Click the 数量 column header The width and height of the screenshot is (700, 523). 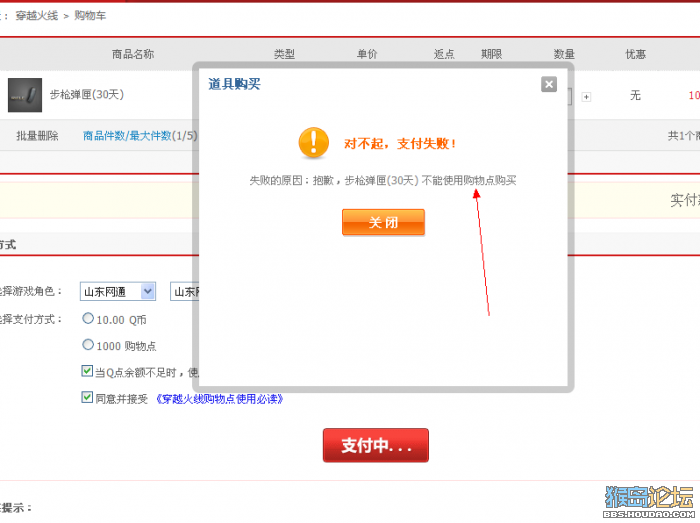pyautogui.click(x=564, y=54)
